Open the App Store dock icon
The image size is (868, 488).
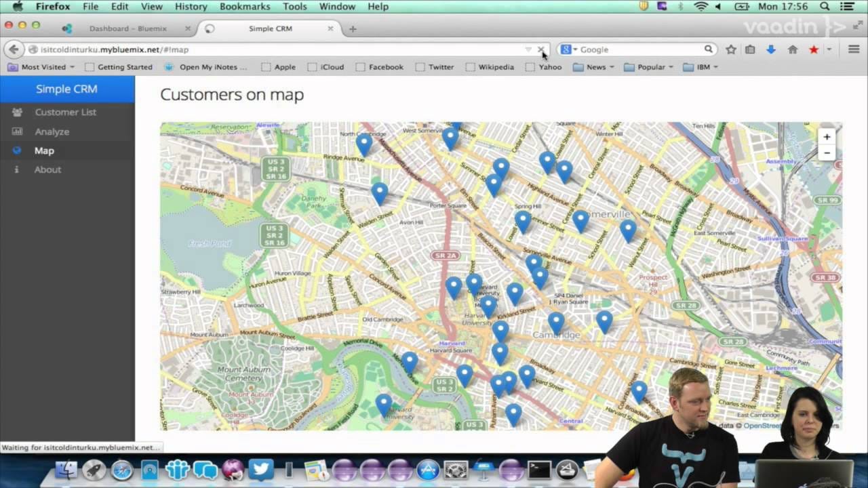428,470
